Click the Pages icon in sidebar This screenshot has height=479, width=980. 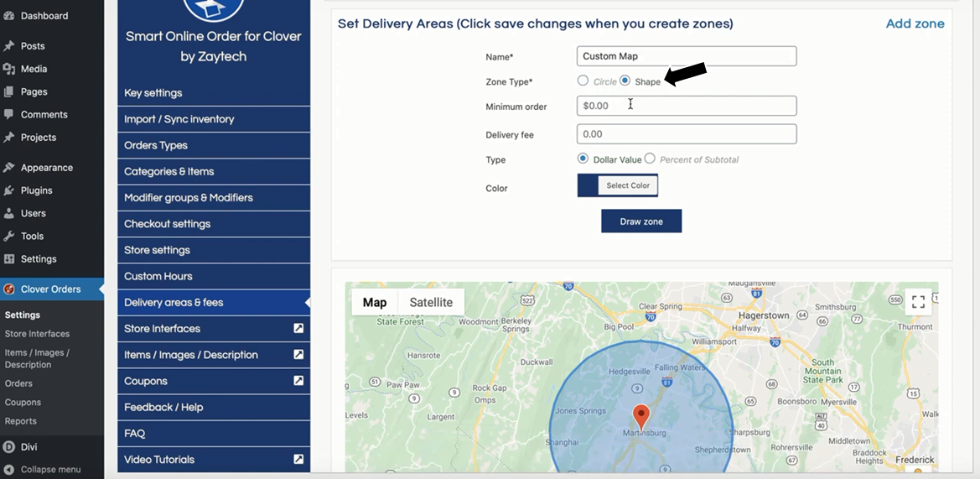coord(8,91)
